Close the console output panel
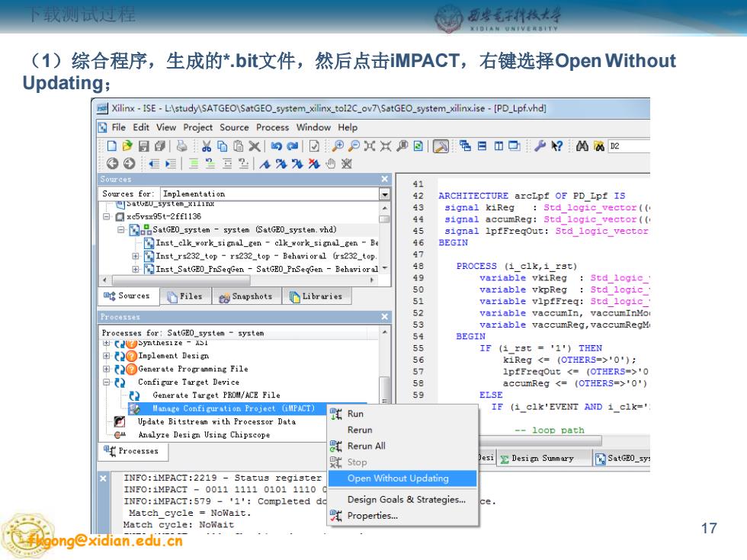The image size is (747, 560). pyautogui.click(x=103, y=478)
